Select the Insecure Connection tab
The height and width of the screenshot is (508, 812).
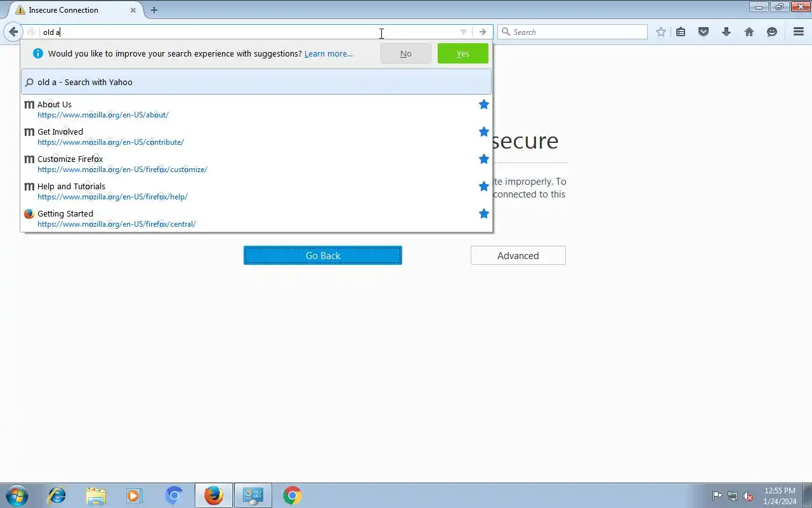click(75, 10)
